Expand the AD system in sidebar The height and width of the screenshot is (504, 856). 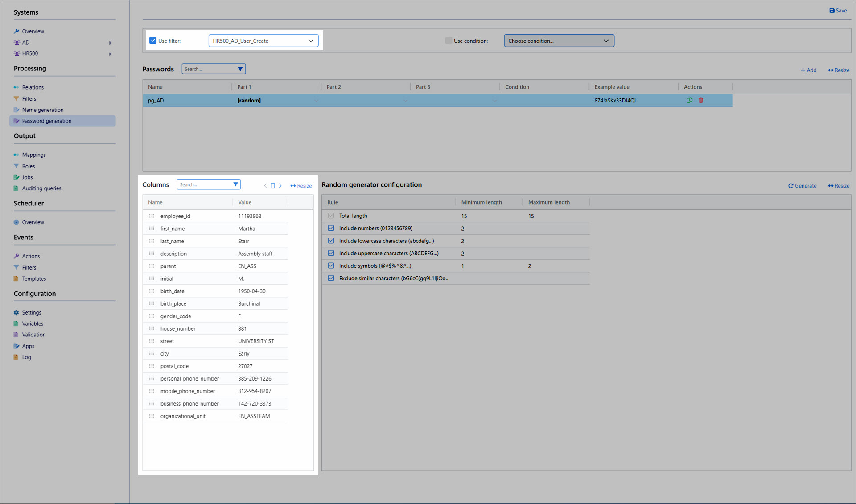pyautogui.click(x=110, y=43)
